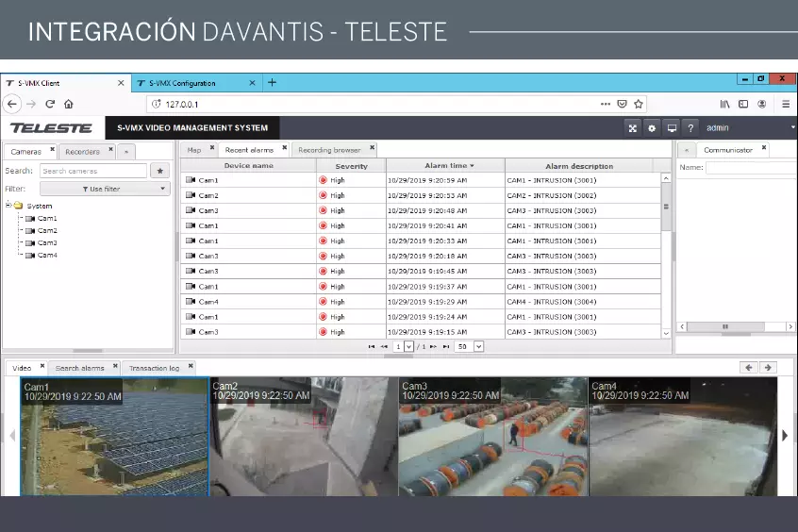Image resolution: width=798 pixels, height=532 pixels.
Task: Switch to the S-VMX Configuration browser tab
Action: (197, 83)
